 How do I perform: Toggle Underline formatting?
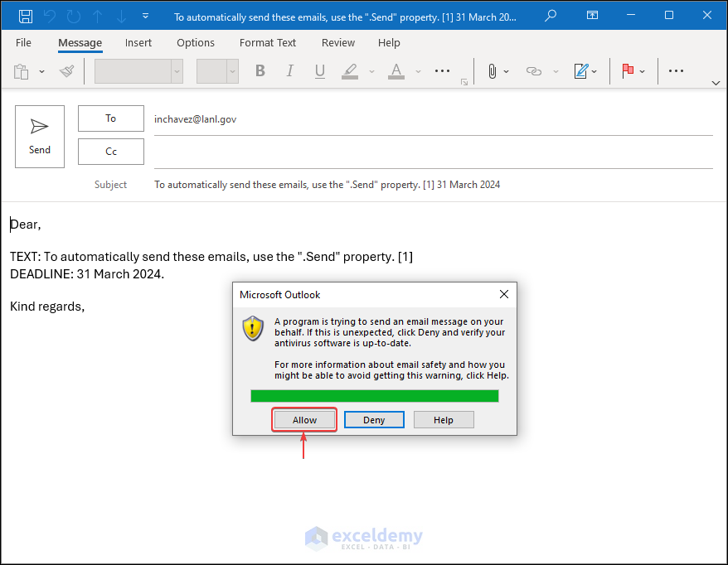point(319,71)
